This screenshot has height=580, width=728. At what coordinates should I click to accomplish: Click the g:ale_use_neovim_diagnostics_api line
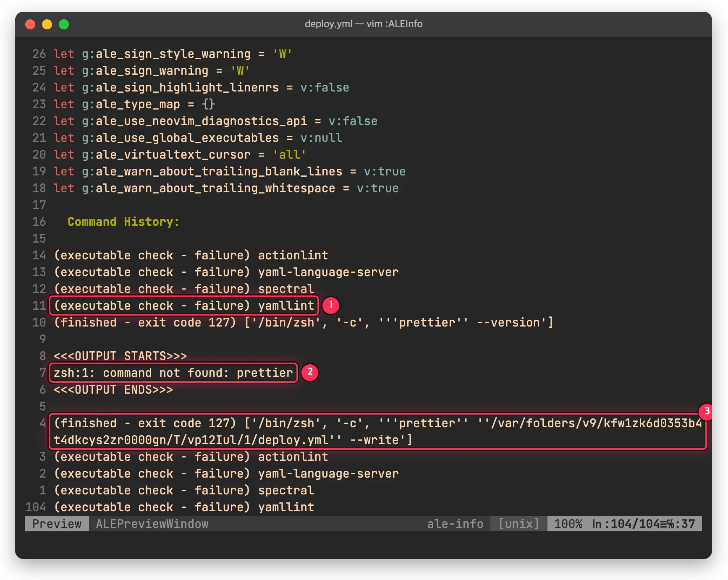coord(215,121)
